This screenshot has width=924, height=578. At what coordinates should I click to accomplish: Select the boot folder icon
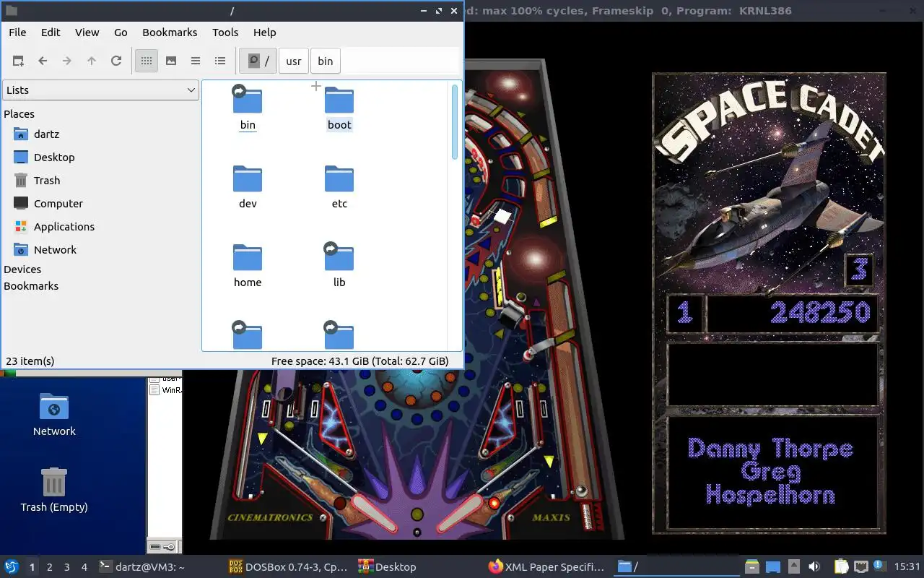coord(339,100)
